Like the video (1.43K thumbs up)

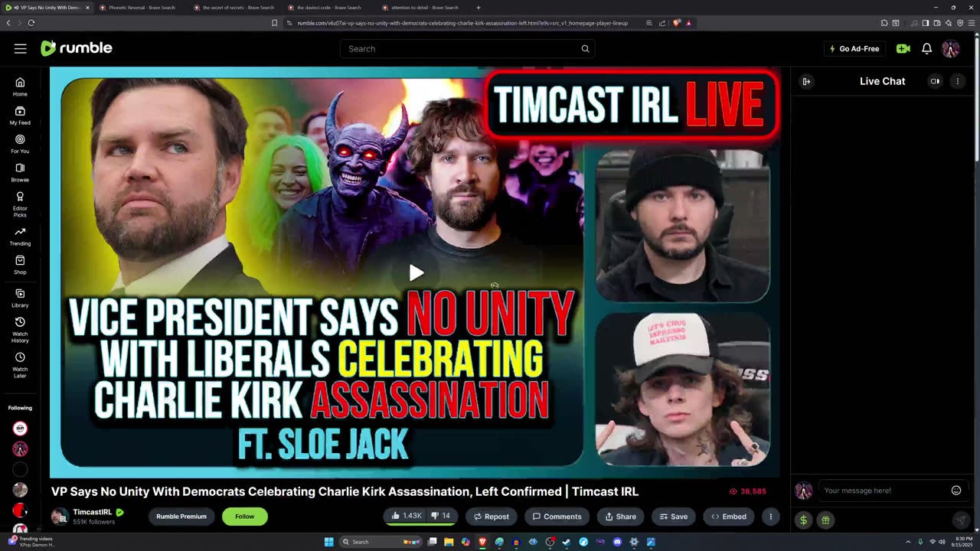click(x=406, y=516)
